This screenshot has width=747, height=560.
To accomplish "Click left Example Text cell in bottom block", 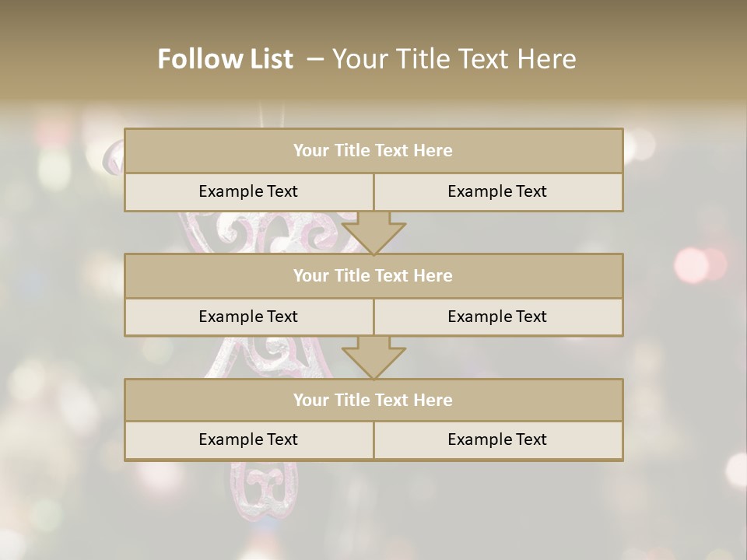I will [x=248, y=439].
